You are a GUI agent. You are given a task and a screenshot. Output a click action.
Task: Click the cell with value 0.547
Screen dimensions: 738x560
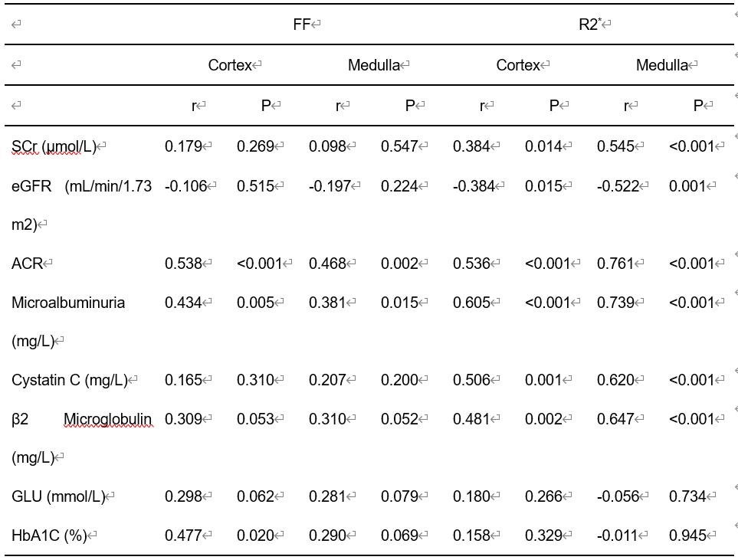coord(399,146)
